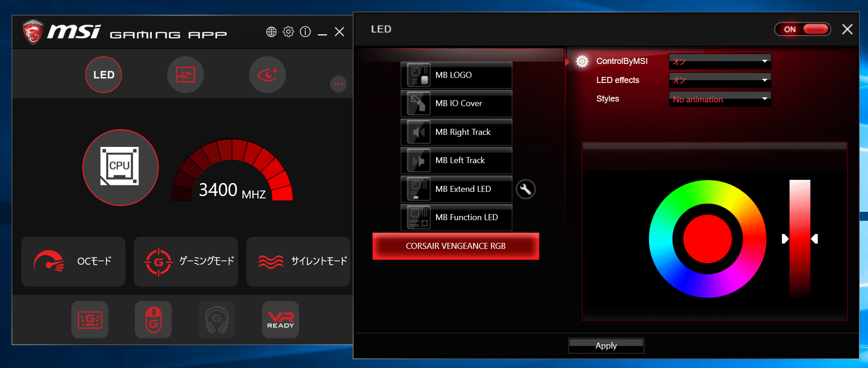Open the Eye Rest eye icon
Image resolution: width=868 pixels, height=368 pixels.
pos(268,75)
